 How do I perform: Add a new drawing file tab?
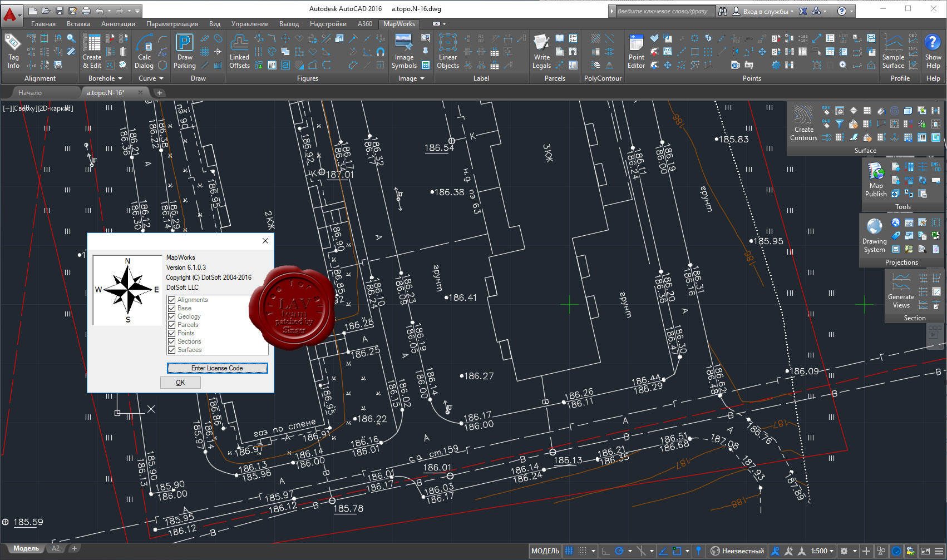[x=160, y=93]
